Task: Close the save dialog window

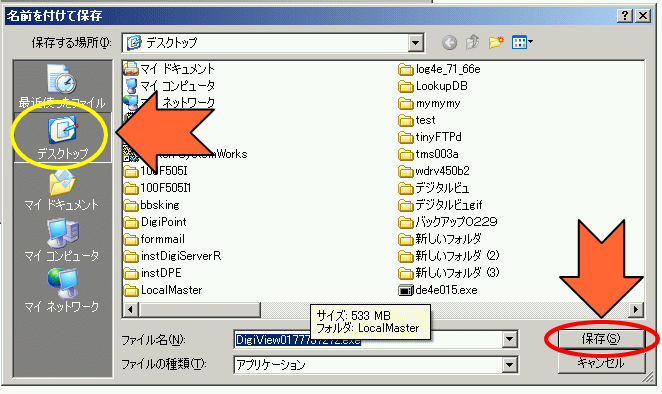Action: click(643, 16)
